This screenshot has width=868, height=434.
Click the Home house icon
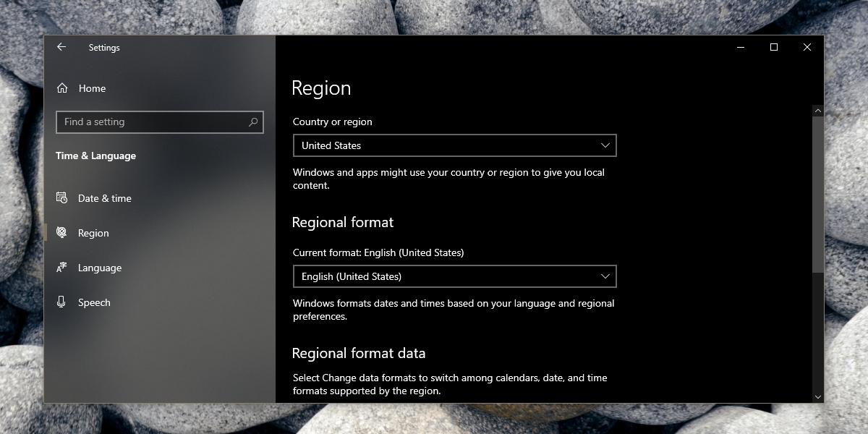(62, 88)
